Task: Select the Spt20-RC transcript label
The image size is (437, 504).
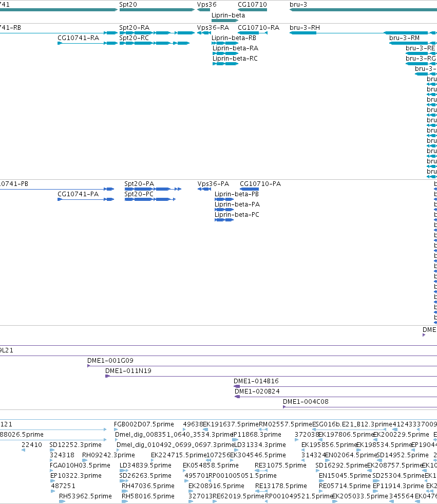Action: [134, 38]
